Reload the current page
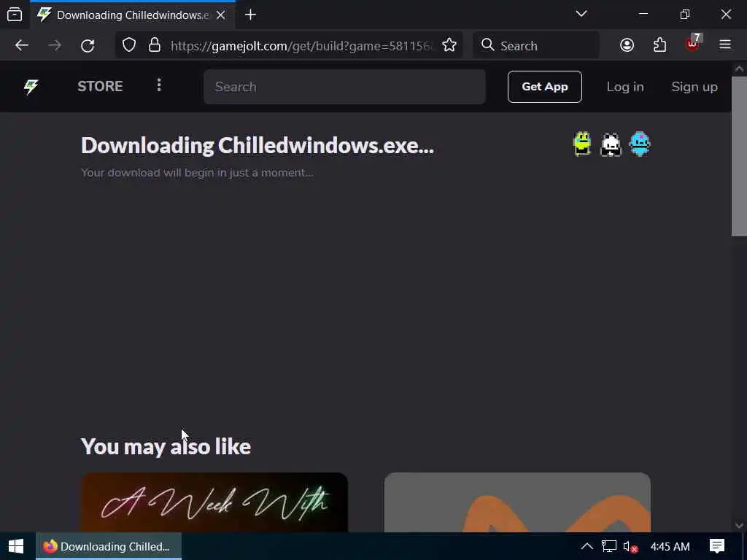 pyautogui.click(x=88, y=45)
